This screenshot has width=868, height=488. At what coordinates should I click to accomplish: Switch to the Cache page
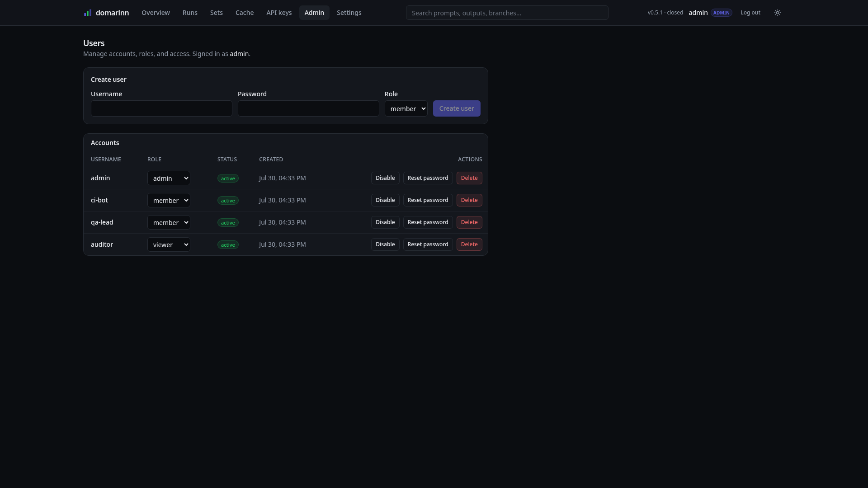click(x=245, y=13)
